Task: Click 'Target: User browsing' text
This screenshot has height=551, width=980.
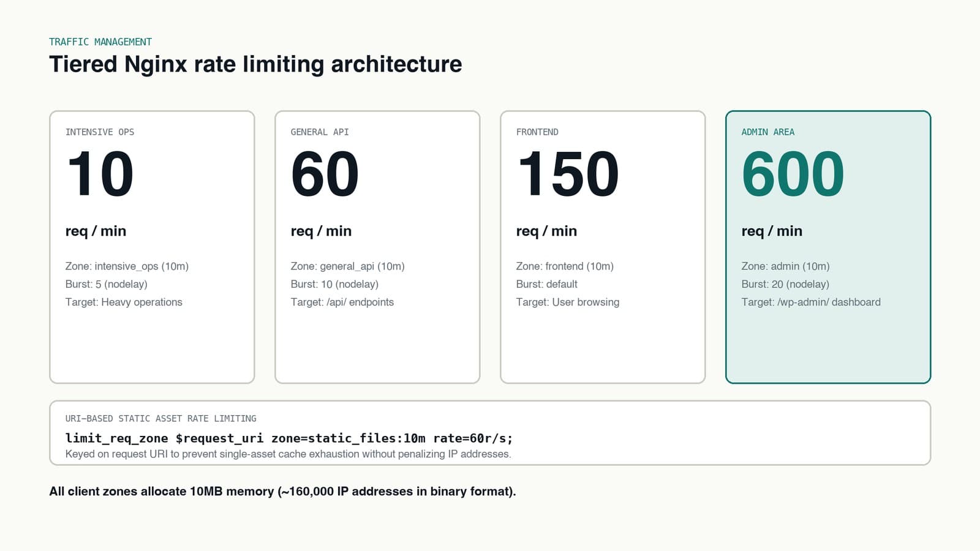Action: (x=567, y=302)
